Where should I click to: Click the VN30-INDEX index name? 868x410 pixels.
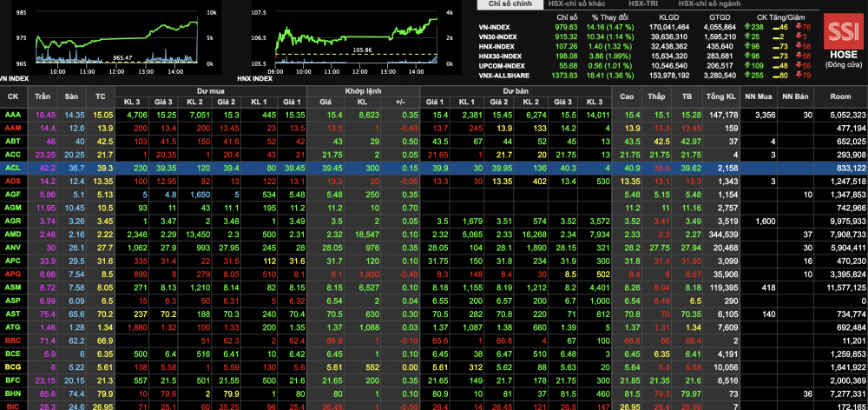click(x=498, y=36)
